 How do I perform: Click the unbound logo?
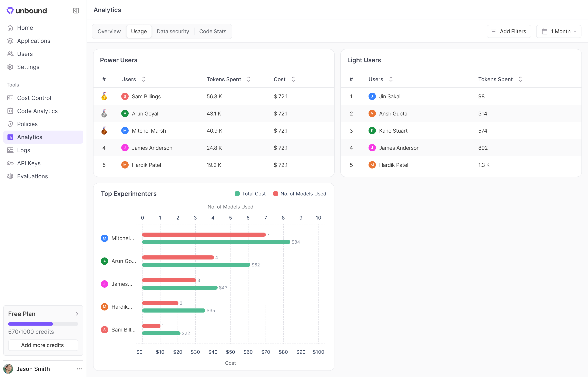27,11
